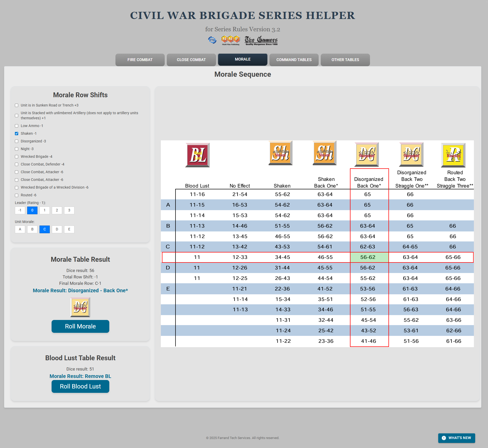This screenshot has height=448, width=488.
Task: Toggle the Low Ammo -1 checkbox
Action: [17, 126]
